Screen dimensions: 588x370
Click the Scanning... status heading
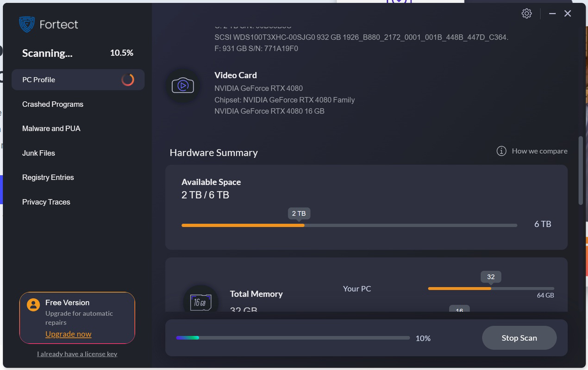tap(47, 53)
